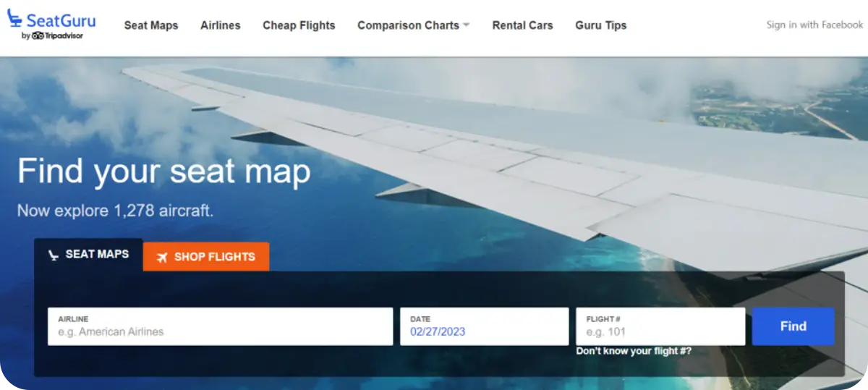868x390 pixels.
Task: Open Guru Tips page
Action: (x=601, y=25)
